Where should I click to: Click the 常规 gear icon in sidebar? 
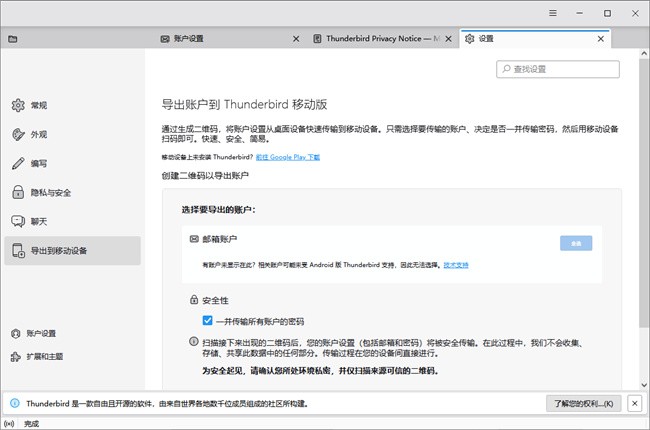coord(18,106)
